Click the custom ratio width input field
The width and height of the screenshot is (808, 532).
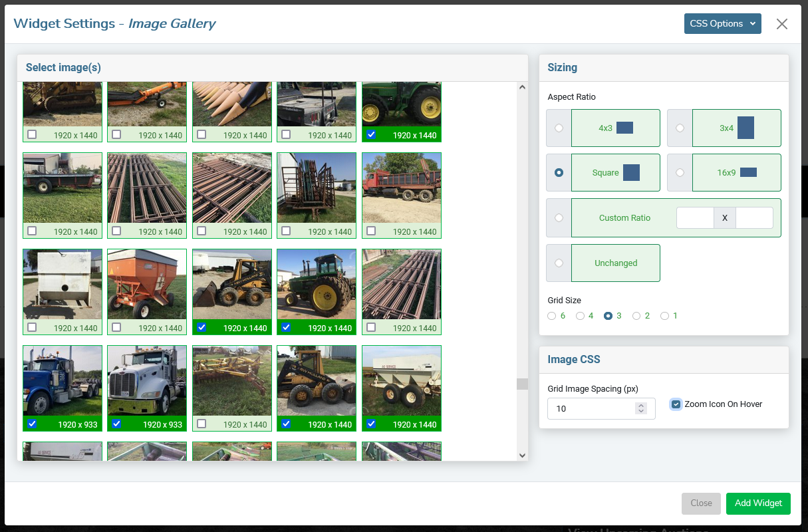coord(695,218)
